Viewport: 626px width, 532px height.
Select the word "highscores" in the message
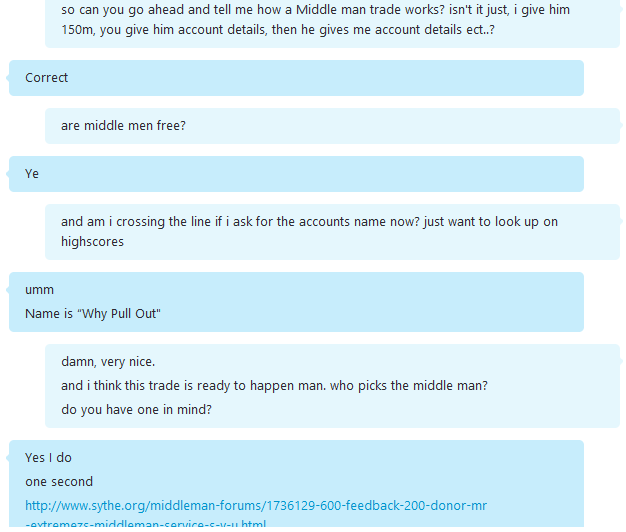click(x=92, y=241)
